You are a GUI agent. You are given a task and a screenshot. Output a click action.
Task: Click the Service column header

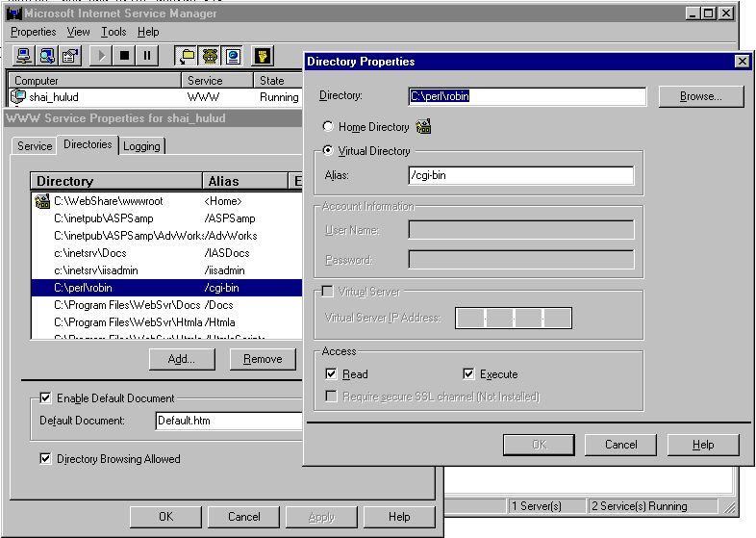coord(217,80)
